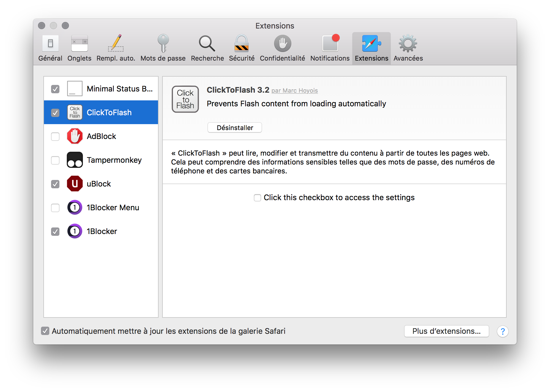This screenshot has height=392, width=550.
Task: Click the large ClickToFlash detail icon
Action: pyautogui.click(x=185, y=99)
